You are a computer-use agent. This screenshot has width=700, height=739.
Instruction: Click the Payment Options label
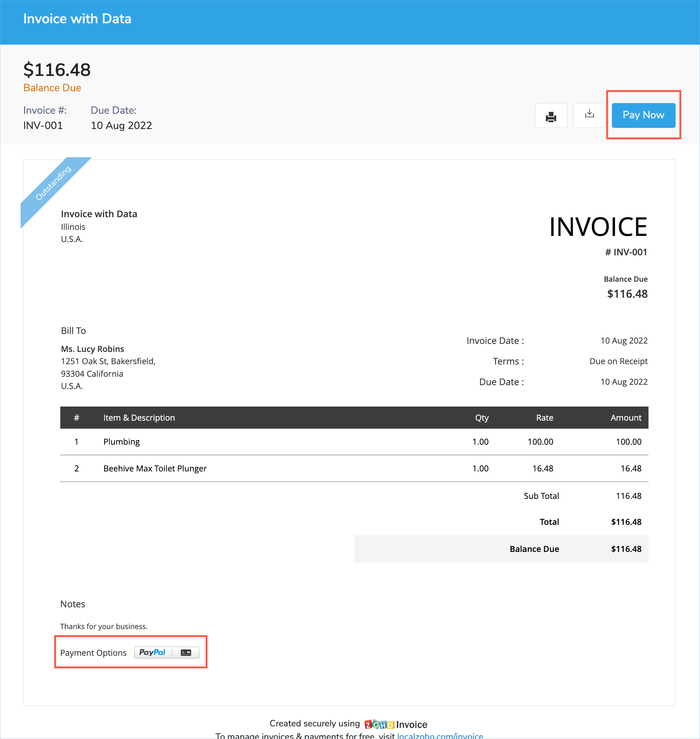tap(93, 653)
